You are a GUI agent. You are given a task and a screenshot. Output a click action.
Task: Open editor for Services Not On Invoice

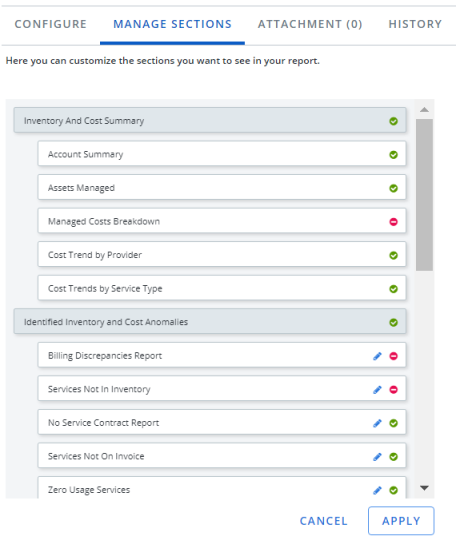point(377,457)
